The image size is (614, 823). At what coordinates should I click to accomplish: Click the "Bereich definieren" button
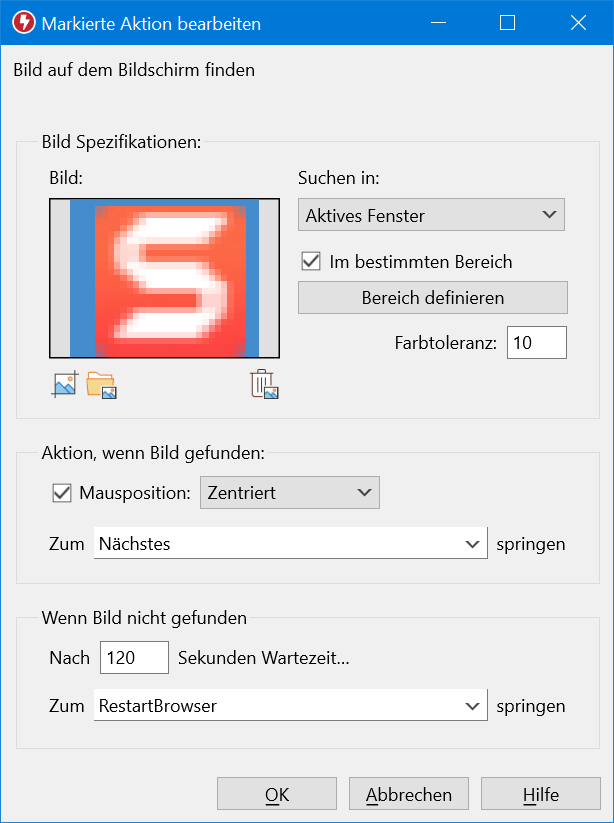432,298
